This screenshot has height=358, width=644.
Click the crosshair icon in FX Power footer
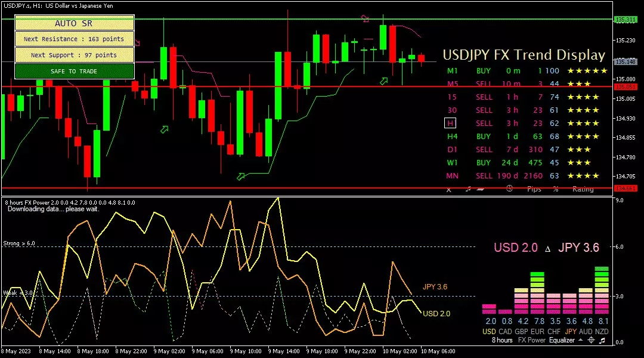tap(591, 340)
